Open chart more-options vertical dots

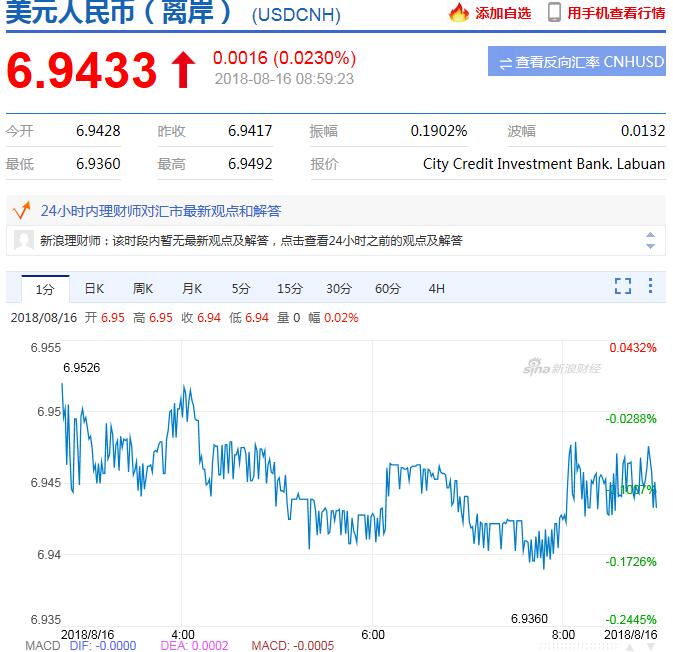[650, 287]
